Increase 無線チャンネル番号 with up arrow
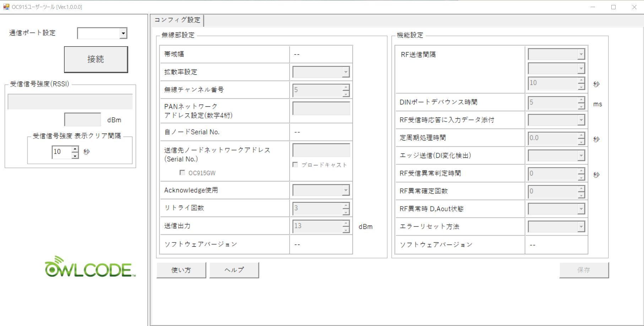644x326 pixels. click(x=346, y=87)
